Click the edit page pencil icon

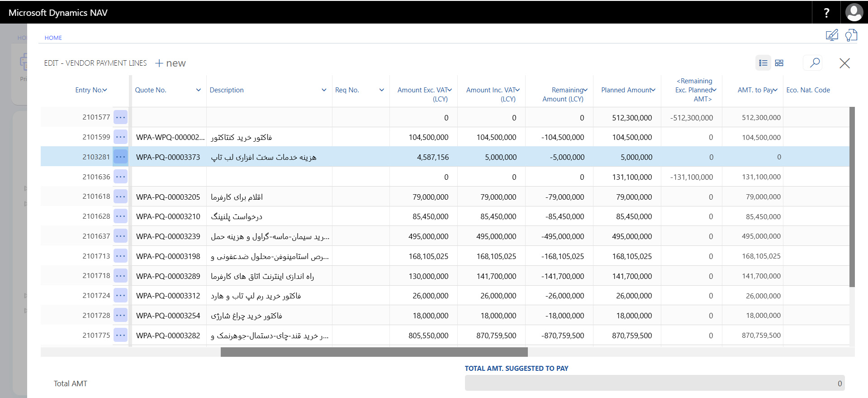coord(831,35)
